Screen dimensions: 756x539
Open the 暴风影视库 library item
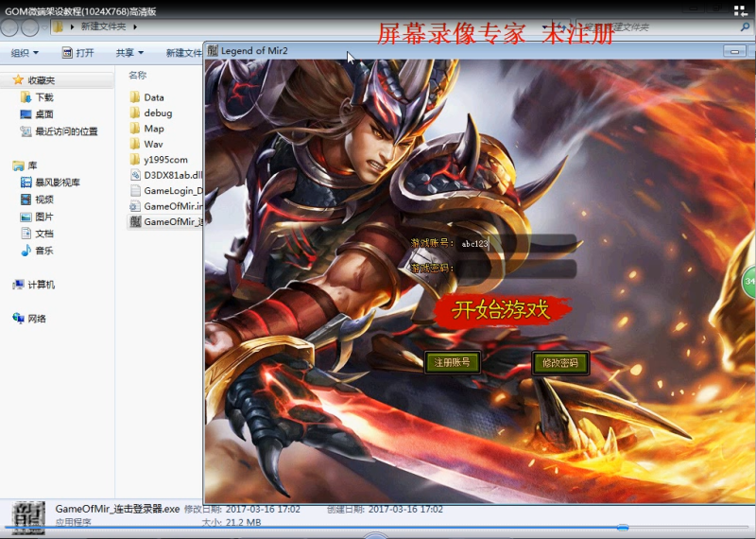click(x=58, y=183)
